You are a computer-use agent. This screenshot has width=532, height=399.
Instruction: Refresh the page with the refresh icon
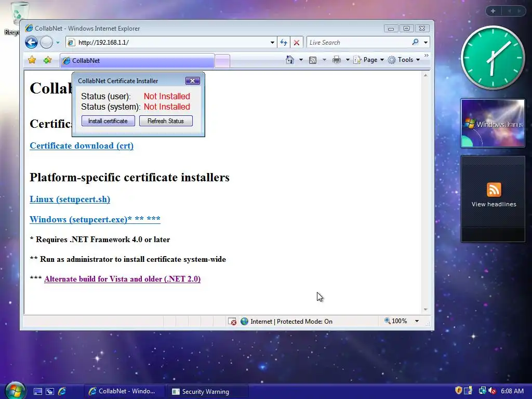tap(283, 43)
